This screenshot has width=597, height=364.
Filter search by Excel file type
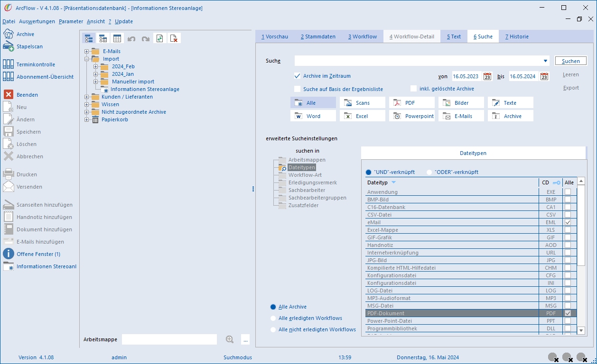point(363,116)
